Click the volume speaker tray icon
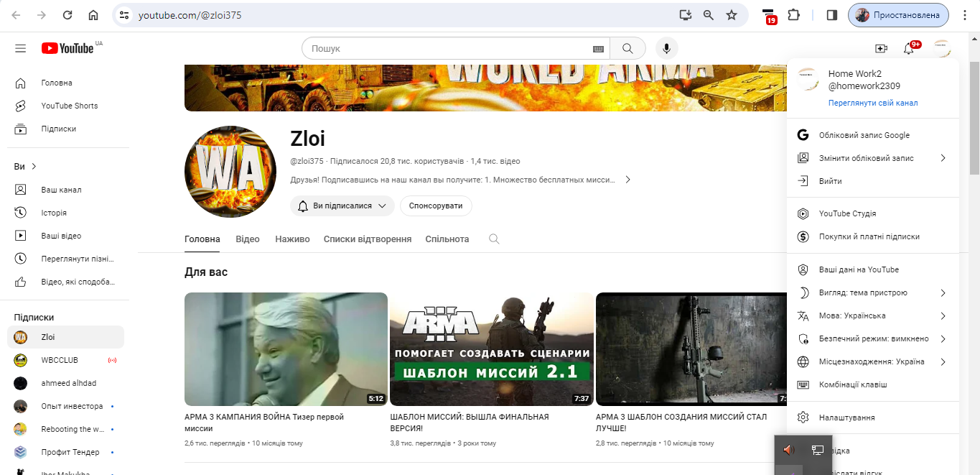 [x=789, y=450]
